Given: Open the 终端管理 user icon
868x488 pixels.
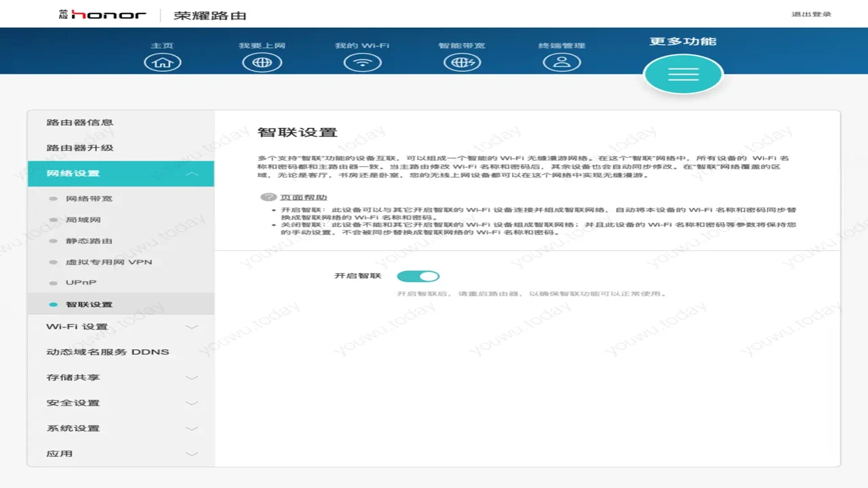Looking at the screenshot, I should point(561,62).
